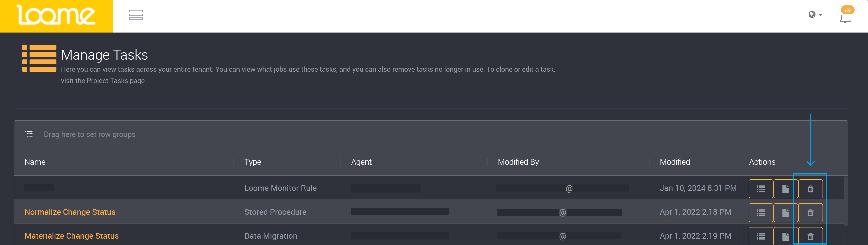Viewport: 868px width, 245px height.
Task: Open the Normalize Change Status link
Action: 70,212
